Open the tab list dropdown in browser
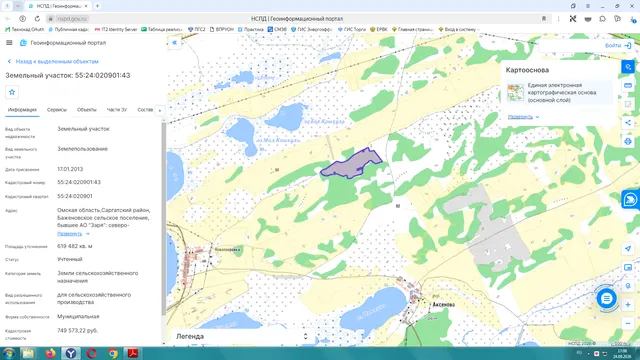The width and height of the screenshot is (640, 360). pyautogui.click(x=18, y=6)
